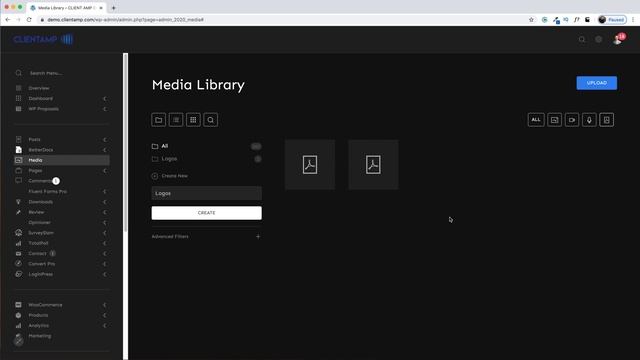Expand the Fluent Forms Pro chevron

[105, 191]
